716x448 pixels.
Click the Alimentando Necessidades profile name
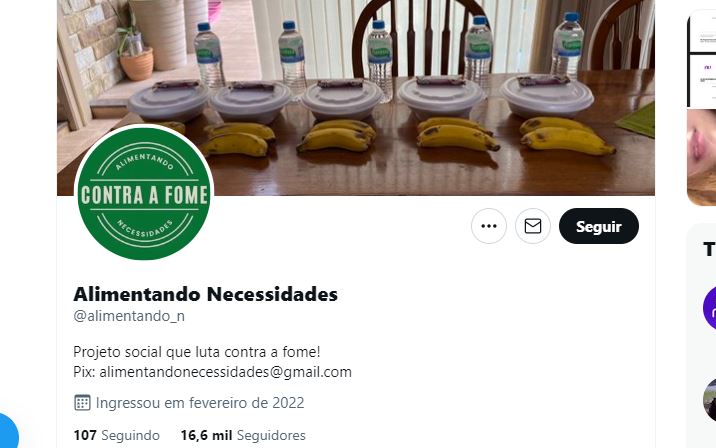pyautogui.click(x=205, y=295)
